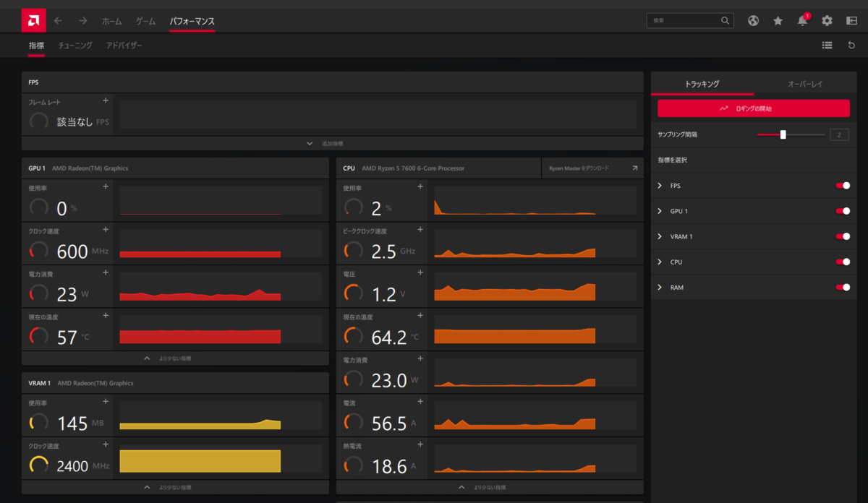Click the Ryzen Master external link arrow

pyautogui.click(x=634, y=168)
